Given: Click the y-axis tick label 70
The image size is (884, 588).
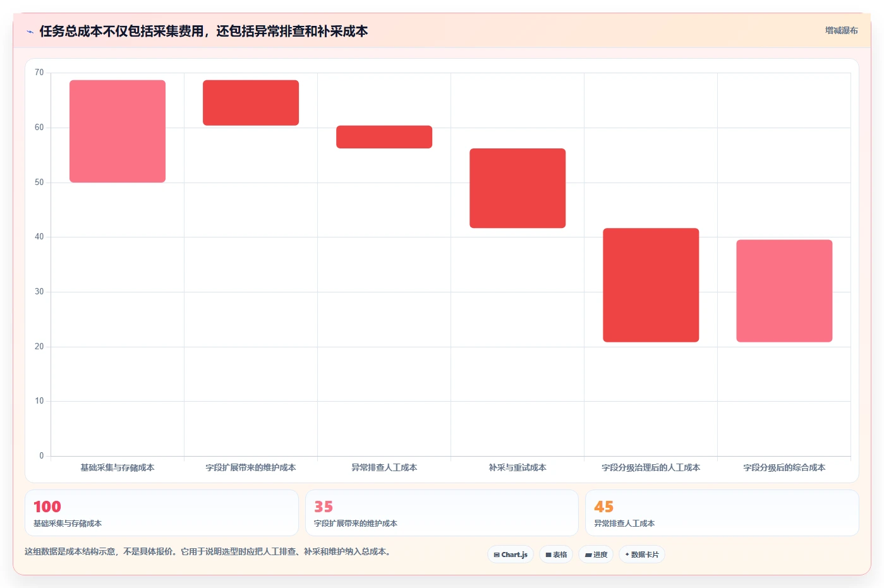Looking at the screenshot, I should [39, 73].
